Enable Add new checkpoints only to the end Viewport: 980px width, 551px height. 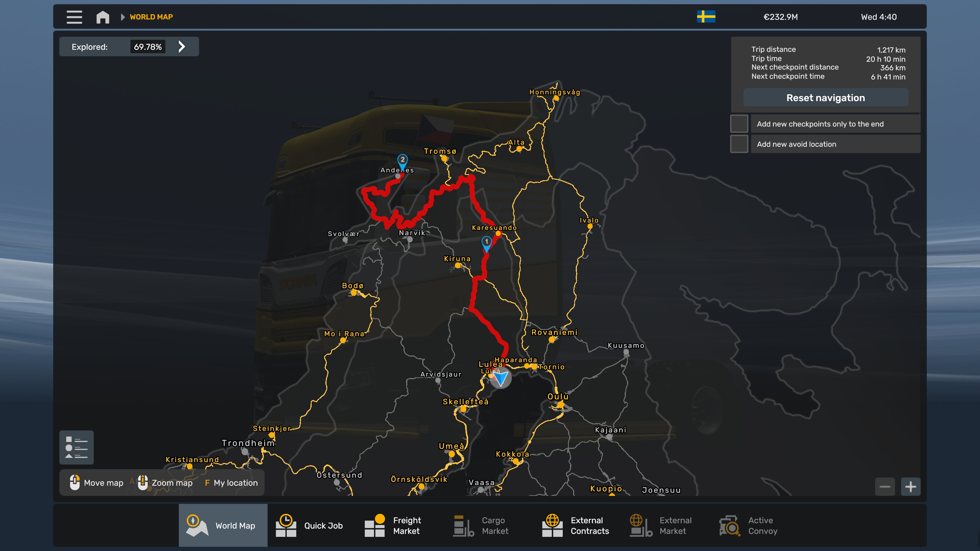point(739,124)
